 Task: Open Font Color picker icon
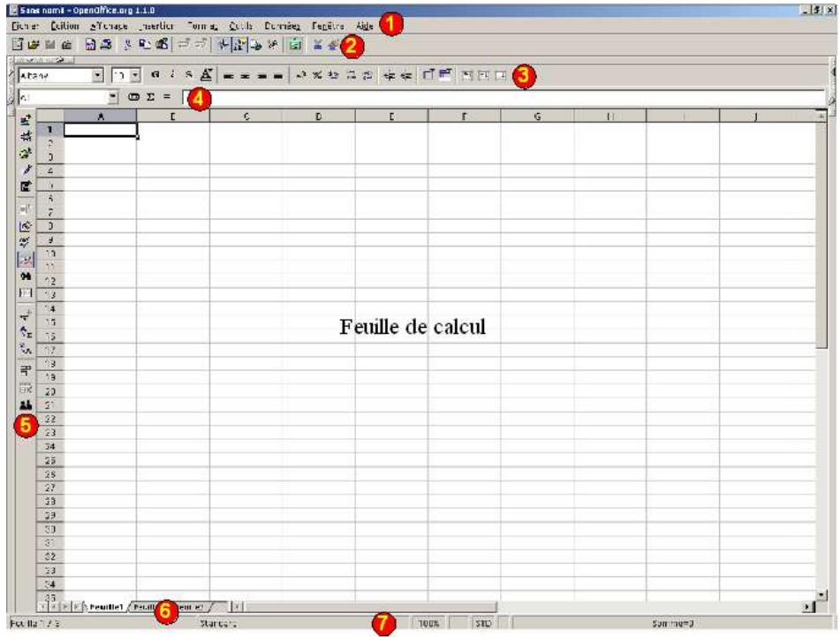[x=206, y=76]
